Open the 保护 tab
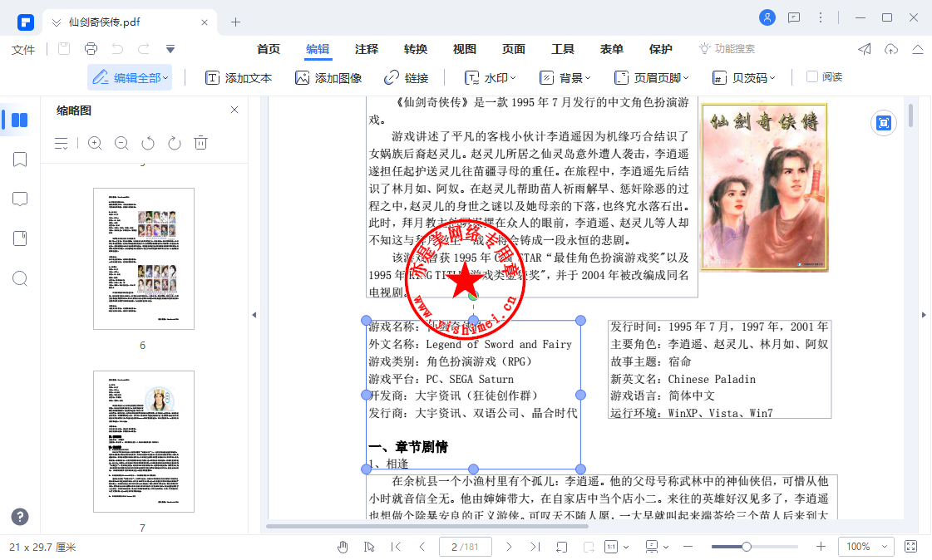Viewport: 932px width, 560px height. (660, 49)
